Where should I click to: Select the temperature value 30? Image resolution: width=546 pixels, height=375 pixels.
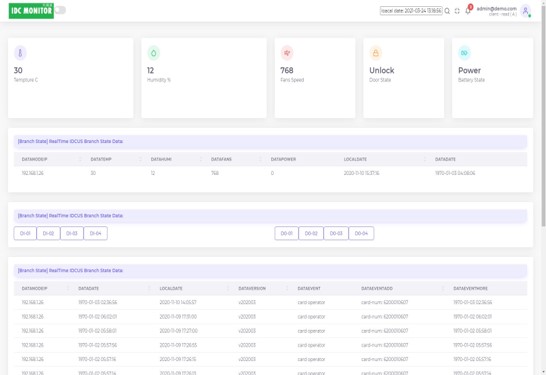[18, 70]
